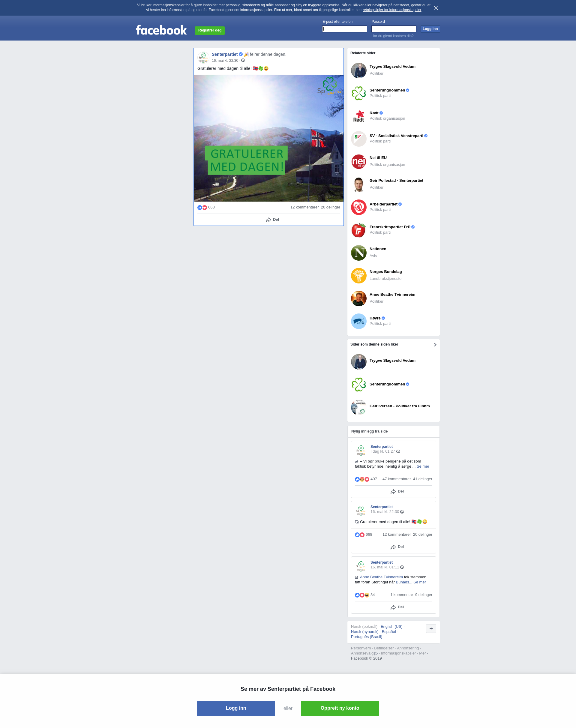Focus the E-post eller telefon field
Screen dimensions: 576x728
click(x=344, y=29)
